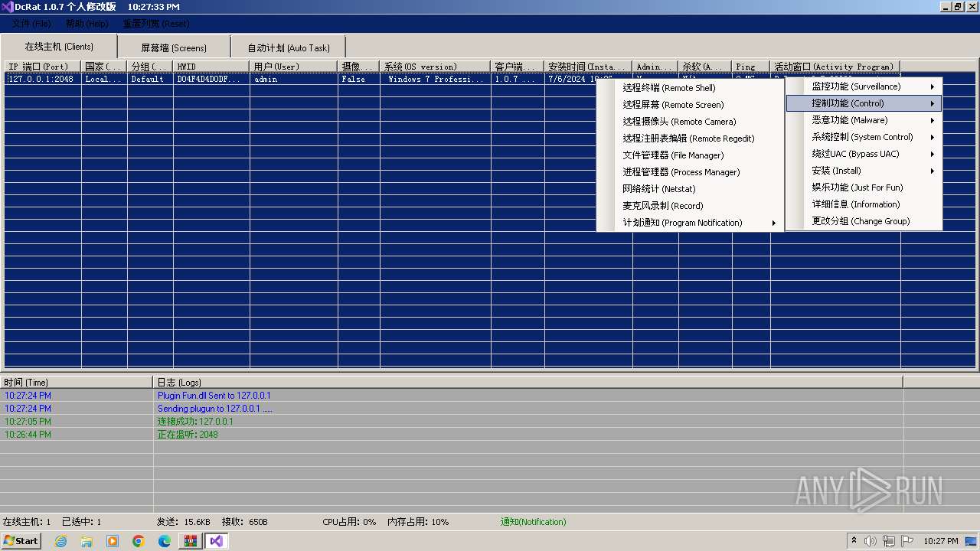Select log 'Plugin Fun.dll Sent to 127.0.0.1'
The width and height of the screenshot is (980, 551).
tap(214, 396)
